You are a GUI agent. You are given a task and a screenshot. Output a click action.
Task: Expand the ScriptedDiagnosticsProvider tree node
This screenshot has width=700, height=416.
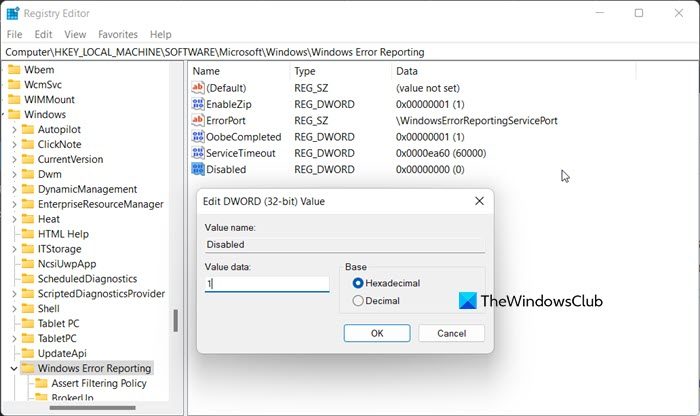point(14,294)
